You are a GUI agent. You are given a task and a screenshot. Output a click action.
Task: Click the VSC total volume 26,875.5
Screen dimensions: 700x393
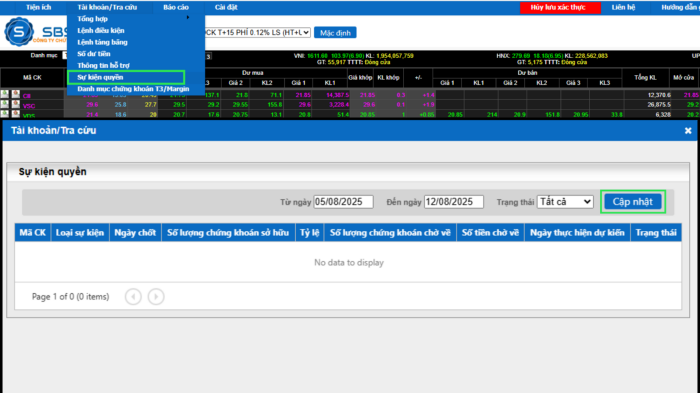tap(659, 105)
